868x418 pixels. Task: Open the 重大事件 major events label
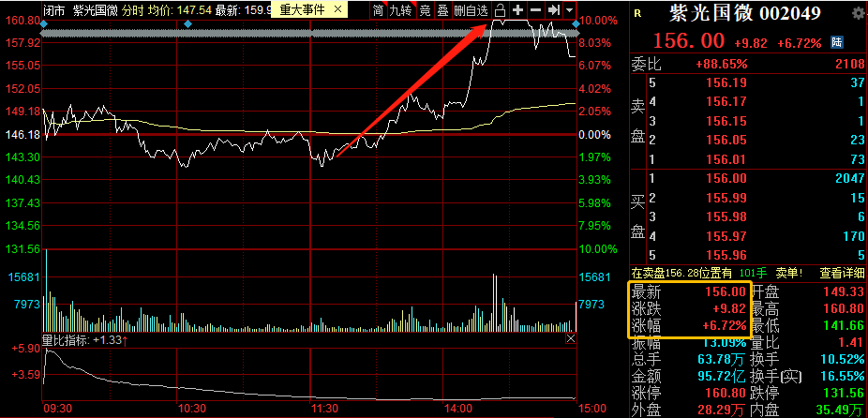303,9
